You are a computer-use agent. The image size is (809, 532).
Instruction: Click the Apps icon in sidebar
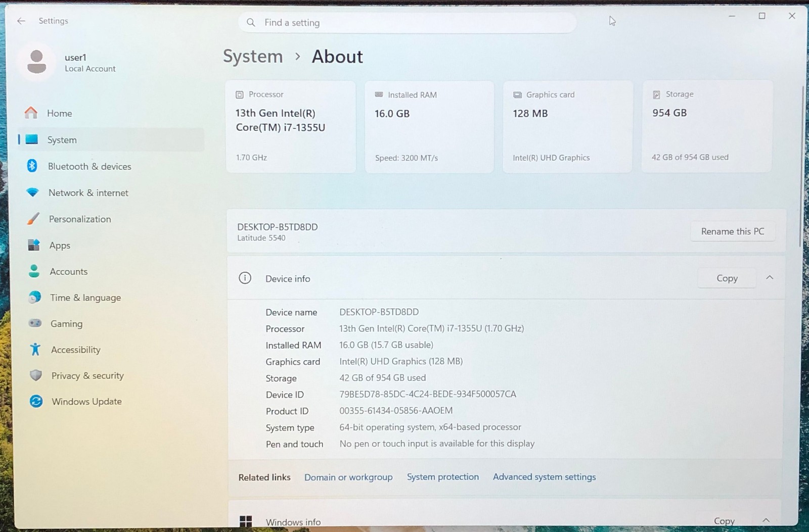[34, 245]
